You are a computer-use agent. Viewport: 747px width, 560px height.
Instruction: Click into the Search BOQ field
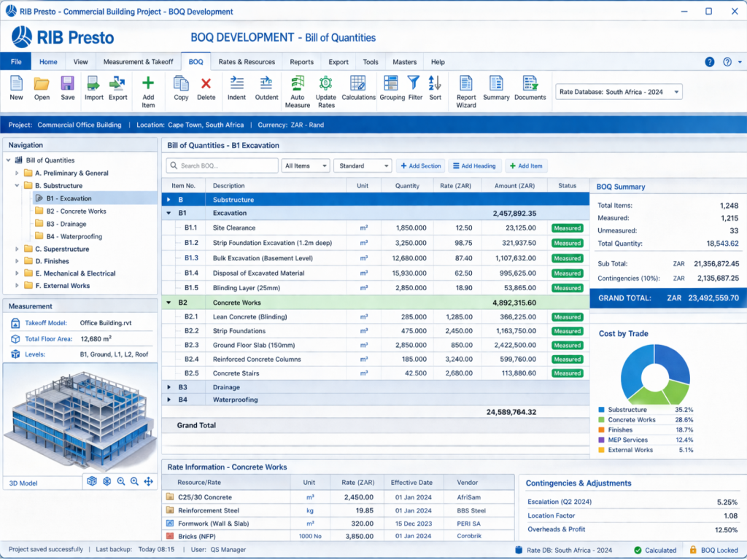(222, 166)
